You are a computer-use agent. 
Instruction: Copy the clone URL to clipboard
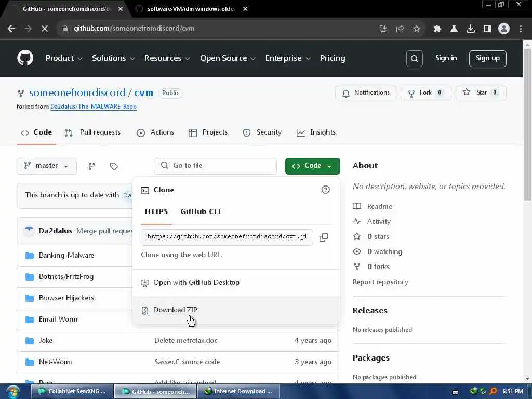[x=324, y=237]
